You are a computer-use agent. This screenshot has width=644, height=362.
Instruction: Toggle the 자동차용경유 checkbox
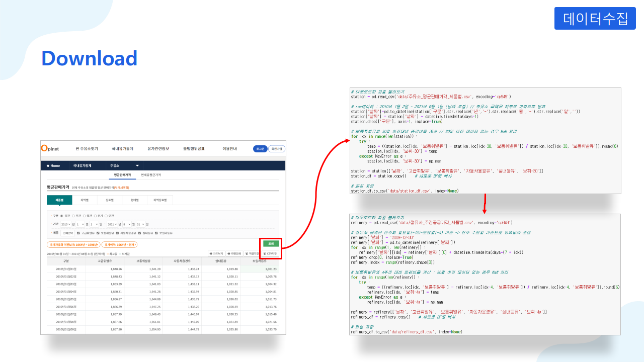click(118, 233)
